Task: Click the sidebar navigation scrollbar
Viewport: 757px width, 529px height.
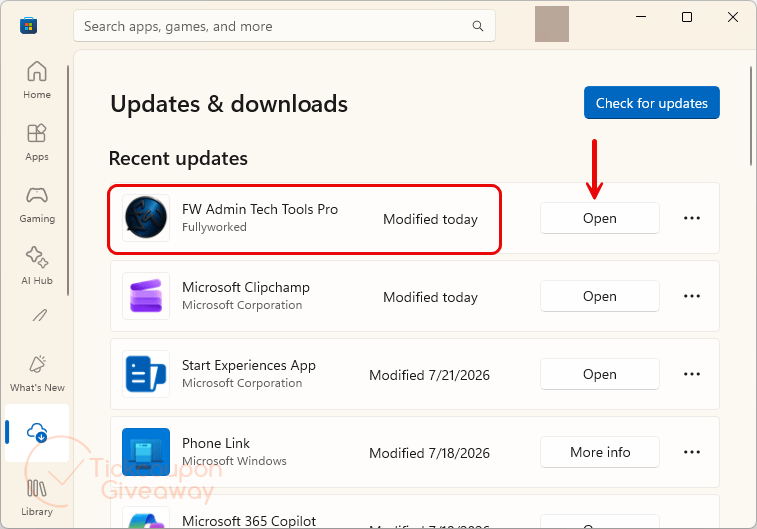Action: pos(68,181)
